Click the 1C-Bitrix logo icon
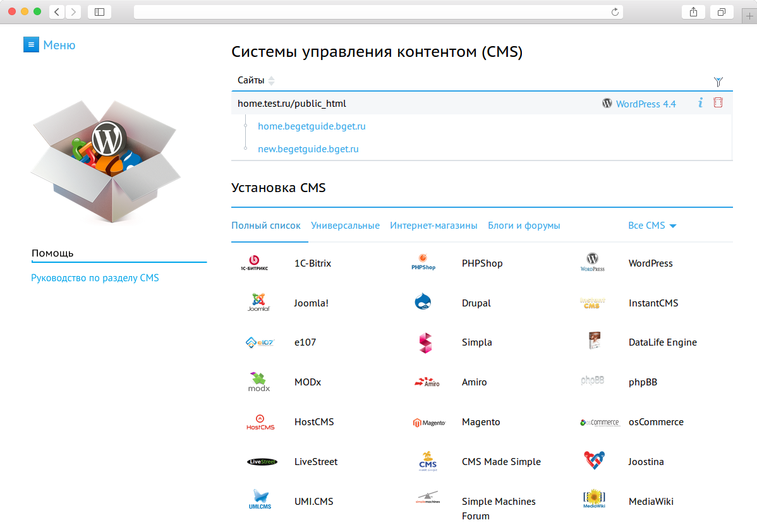 coord(255,263)
